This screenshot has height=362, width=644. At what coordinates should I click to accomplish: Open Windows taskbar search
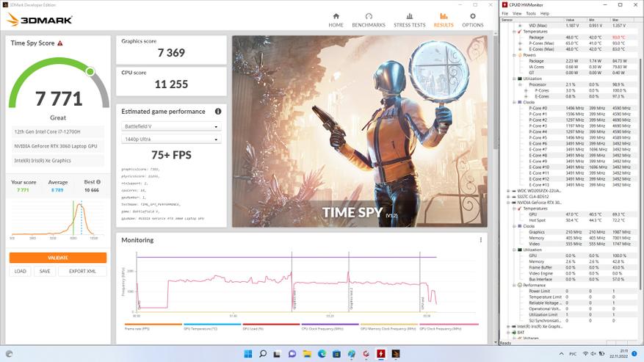coord(263,354)
